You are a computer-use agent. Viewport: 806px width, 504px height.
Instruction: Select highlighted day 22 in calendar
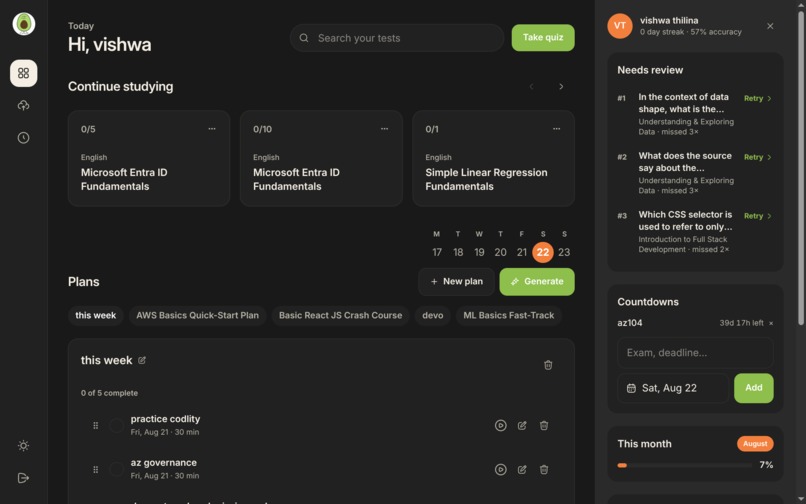[543, 252]
